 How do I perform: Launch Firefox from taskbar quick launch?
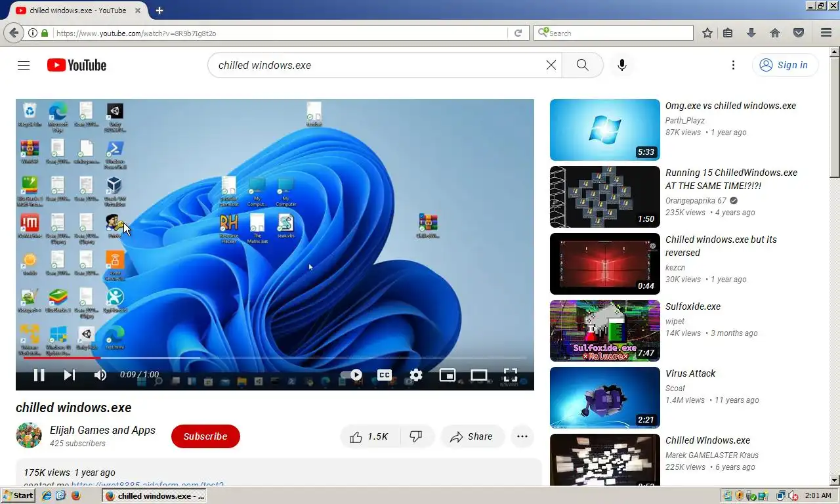75,495
